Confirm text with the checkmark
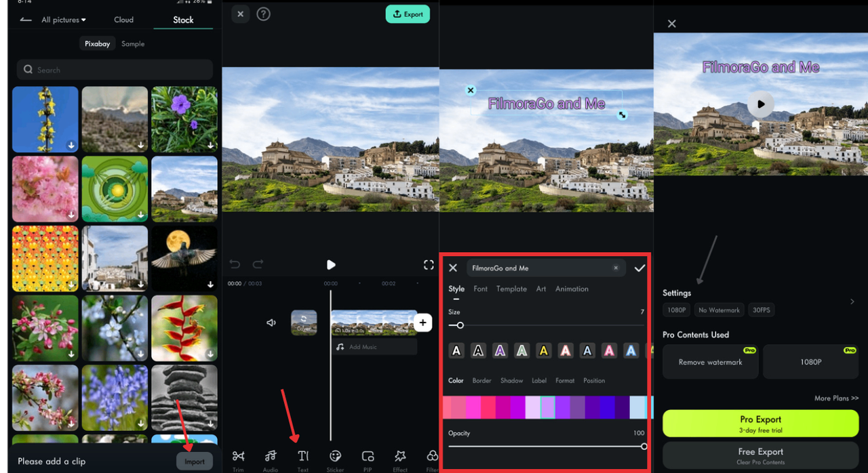 [x=639, y=268]
